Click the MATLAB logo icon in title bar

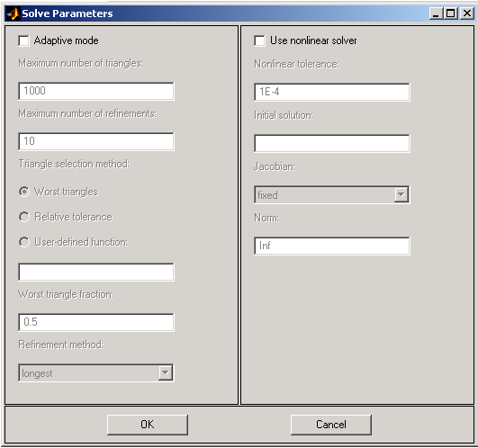coord(14,13)
